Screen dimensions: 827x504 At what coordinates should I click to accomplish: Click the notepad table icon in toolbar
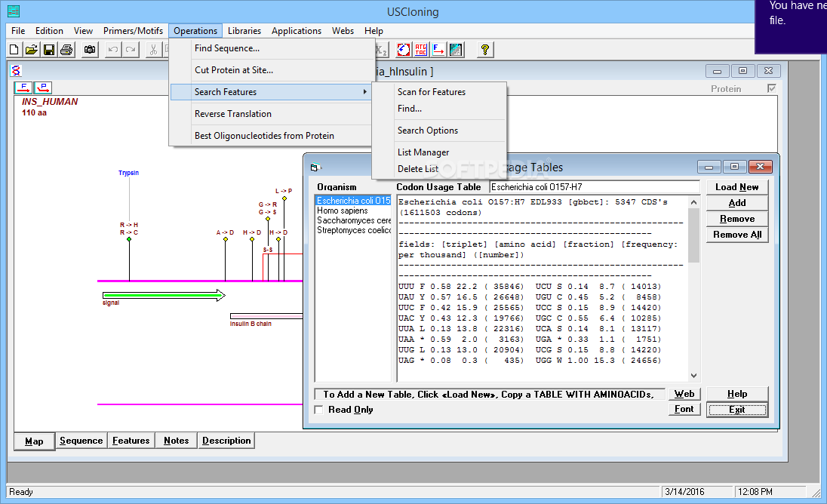[456, 50]
